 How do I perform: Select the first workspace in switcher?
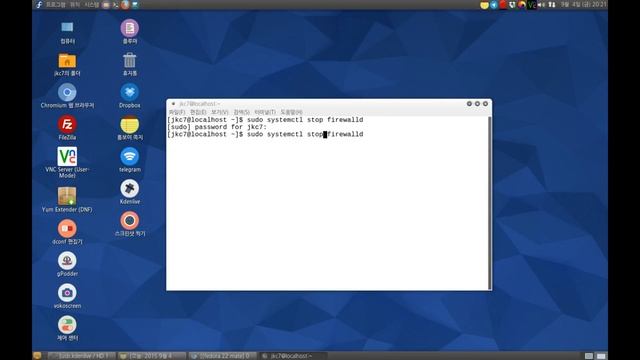[589, 356]
